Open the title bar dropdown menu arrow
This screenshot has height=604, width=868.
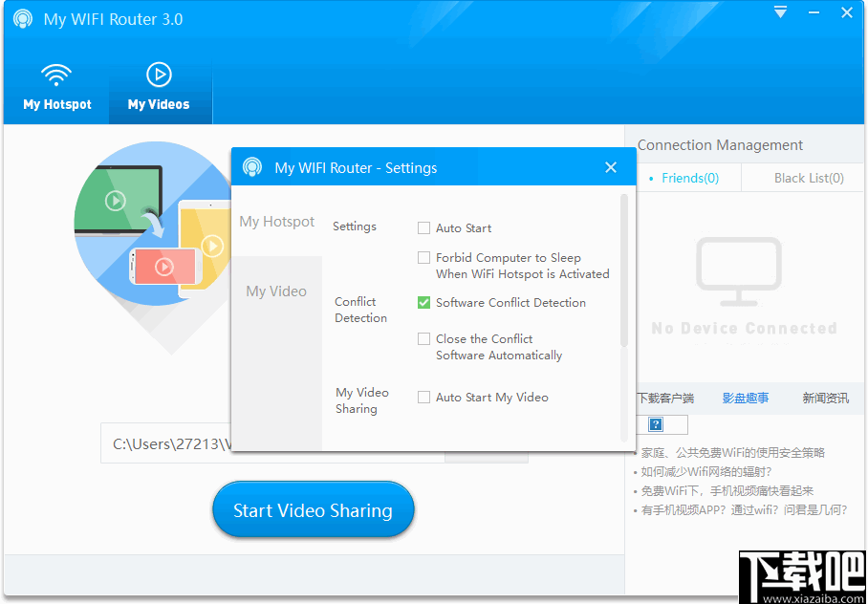[781, 12]
